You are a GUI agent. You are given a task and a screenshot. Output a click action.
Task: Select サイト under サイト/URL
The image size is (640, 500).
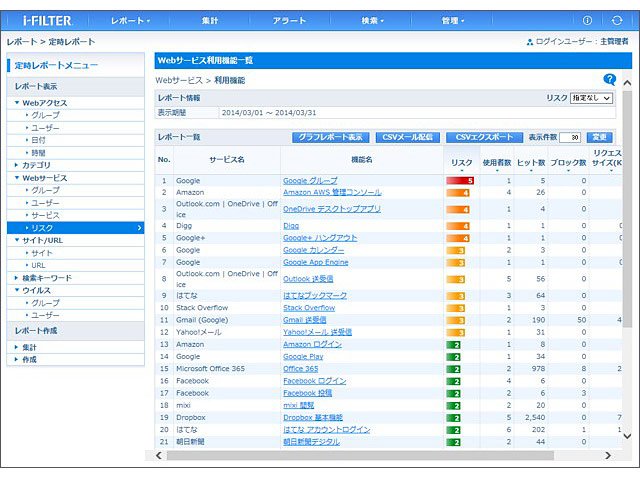[42, 253]
